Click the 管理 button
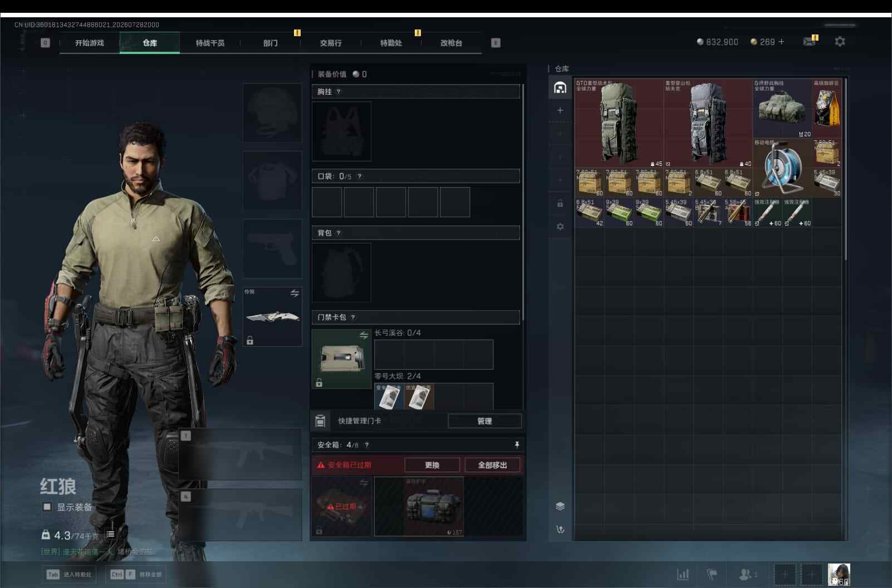This screenshot has height=588, width=892. [x=484, y=421]
